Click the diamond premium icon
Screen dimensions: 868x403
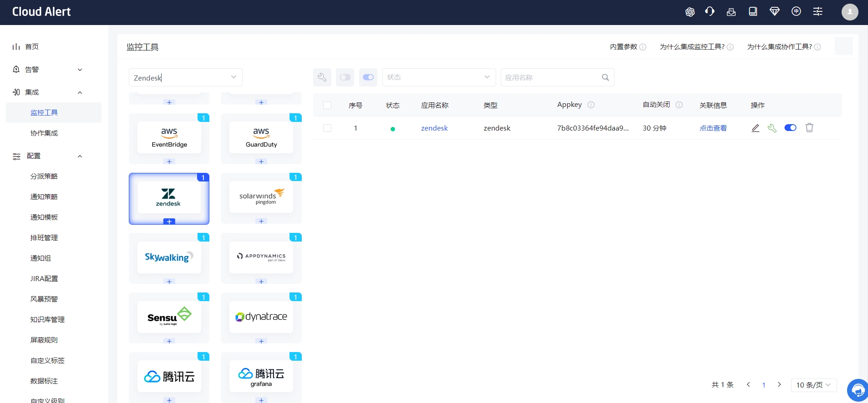(x=775, y=12)
